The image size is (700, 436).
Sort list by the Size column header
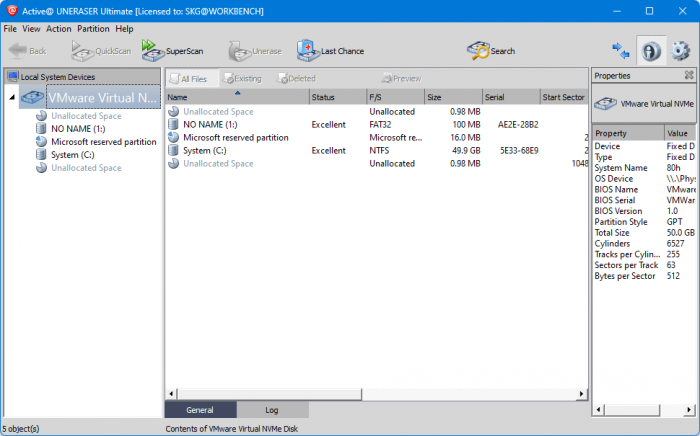452,97
